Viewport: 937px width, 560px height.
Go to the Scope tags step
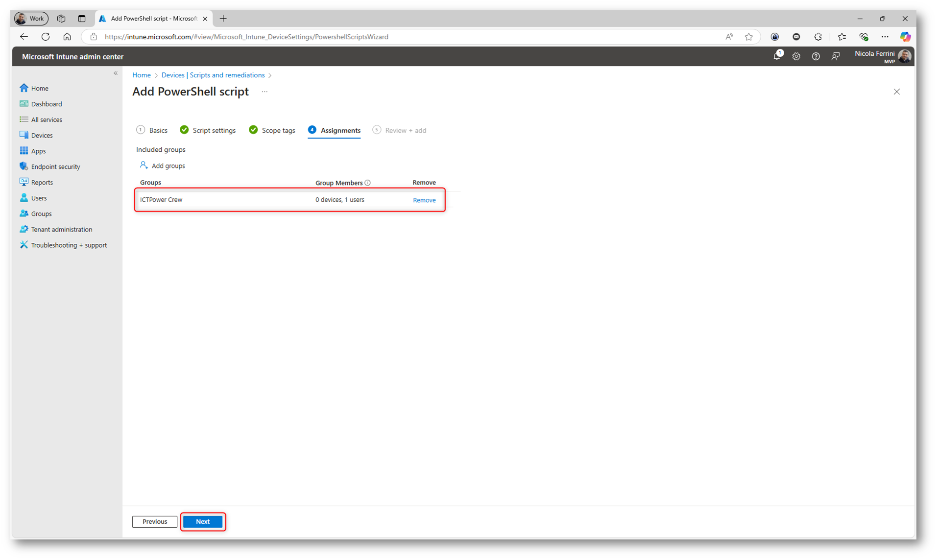click(272, 130)
